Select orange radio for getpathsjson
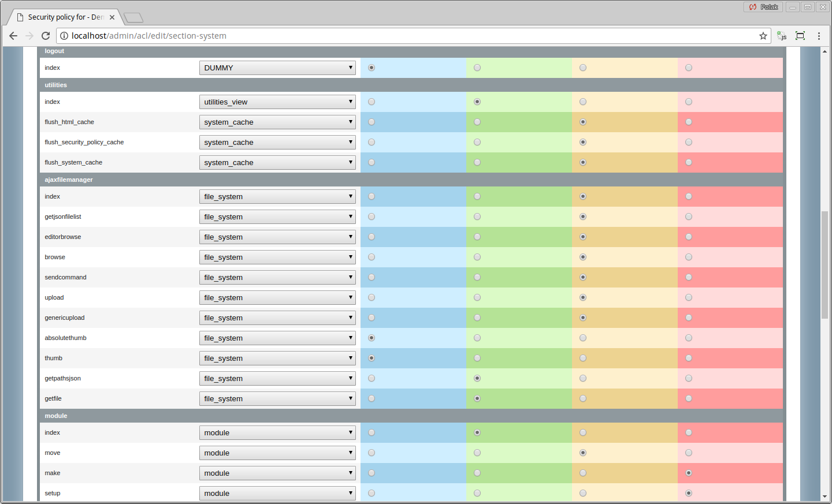Viewport: 832px width, 504px height. point(583,378)
